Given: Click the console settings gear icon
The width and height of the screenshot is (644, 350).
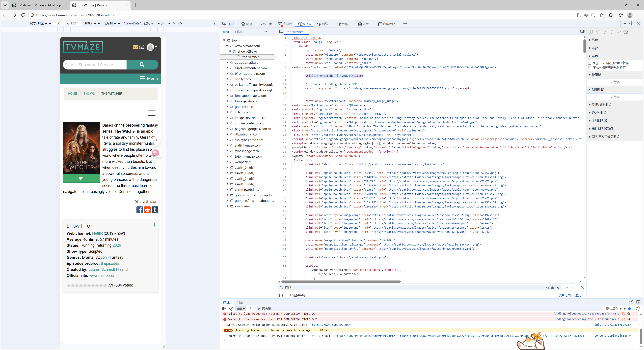Looking at the screenshot, I should tap(638, 309).
